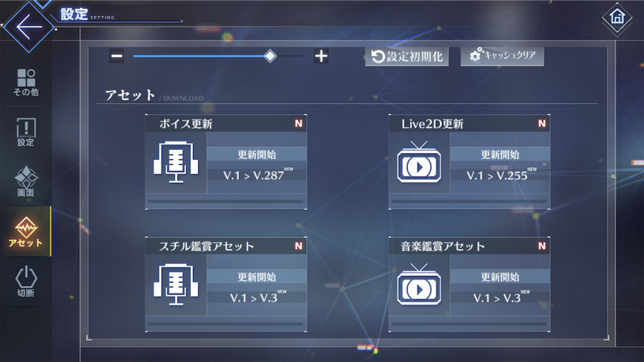Open the 設定 option tab in sidebar
The width and height of the screenshot is (644, 362).
[26, 132]
